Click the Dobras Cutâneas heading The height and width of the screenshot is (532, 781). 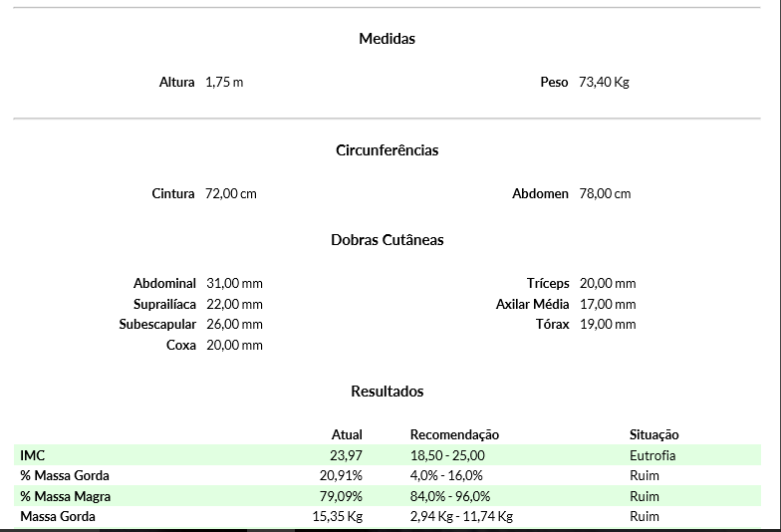pos(387,240)
